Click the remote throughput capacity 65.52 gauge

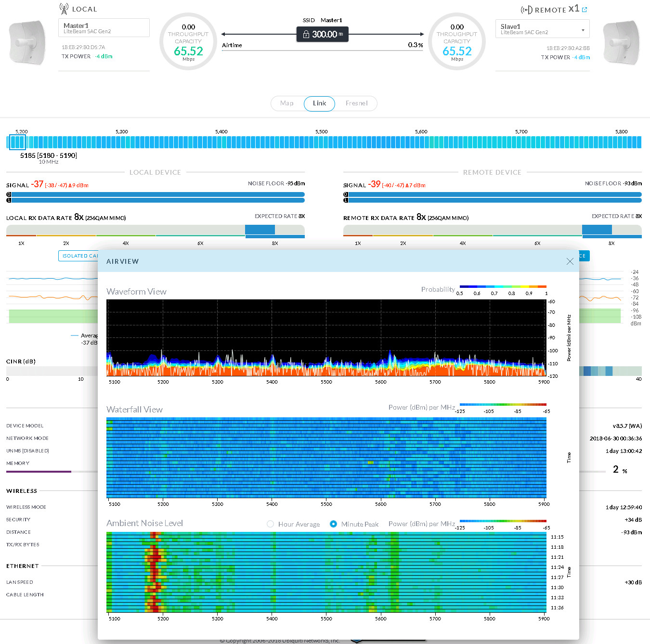point(457,42)
